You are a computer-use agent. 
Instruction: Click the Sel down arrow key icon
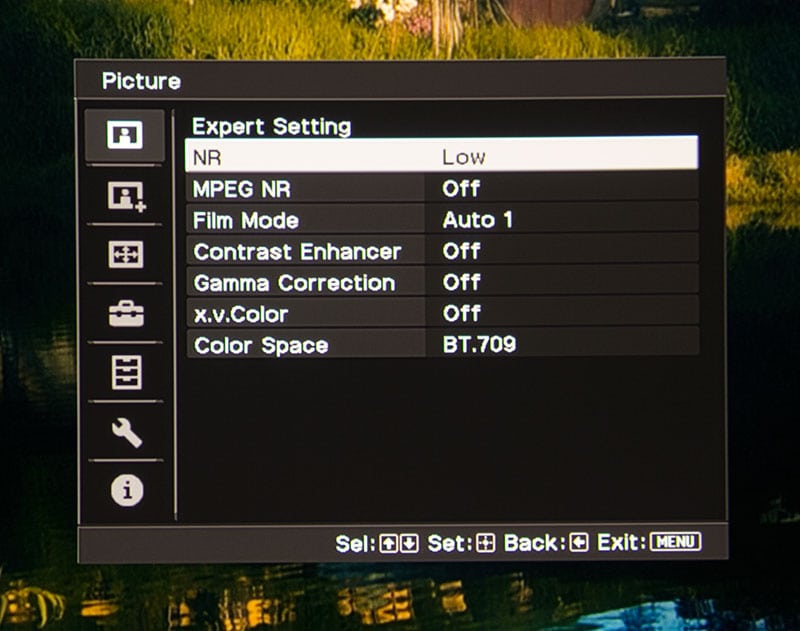pos(409,544)
